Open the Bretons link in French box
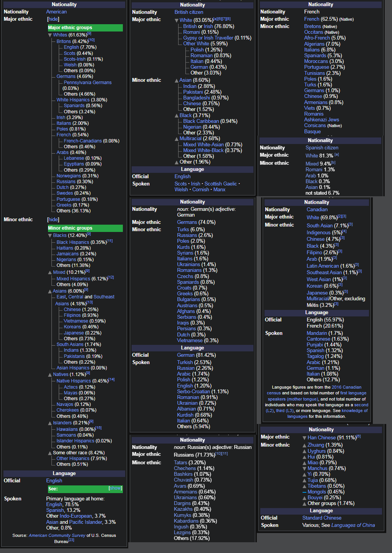392x553 pixels. click(313, 26)
